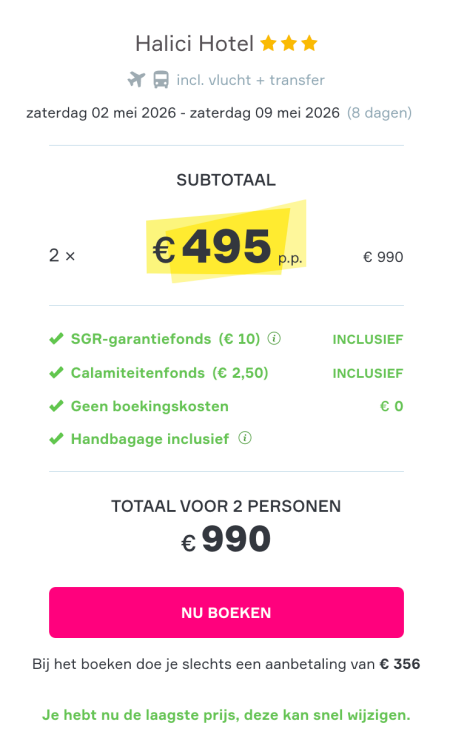Click the SGR-garantiefonds green checkmark
The width and height of the screenshot is (450, 752).
[56, 339]
